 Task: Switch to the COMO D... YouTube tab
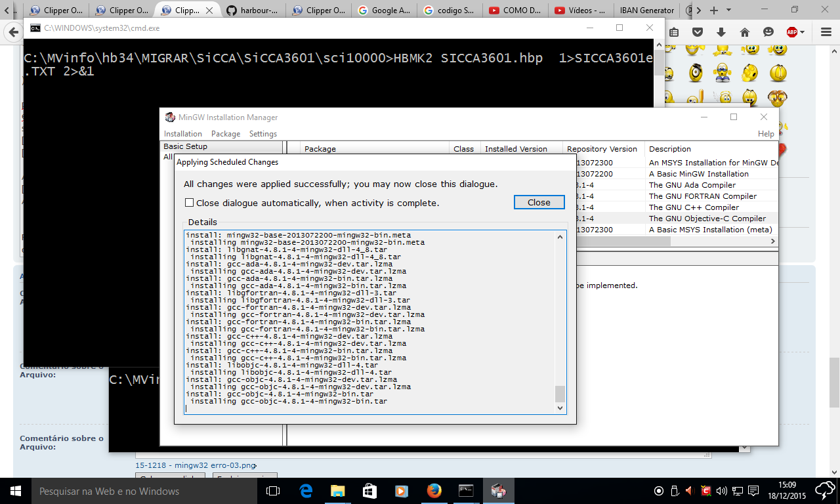point(515,10)
